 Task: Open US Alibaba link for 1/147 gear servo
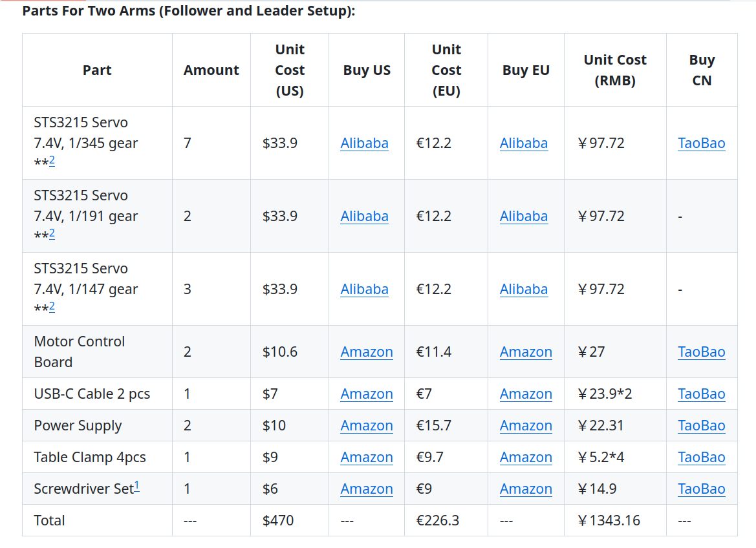[364, 290]
